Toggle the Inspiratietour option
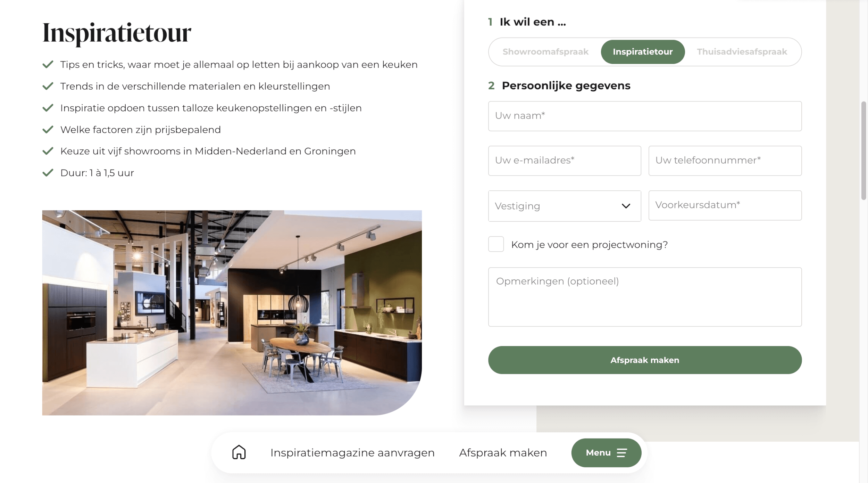This screenshot has height=483, width=868. (x=643, y=51)
